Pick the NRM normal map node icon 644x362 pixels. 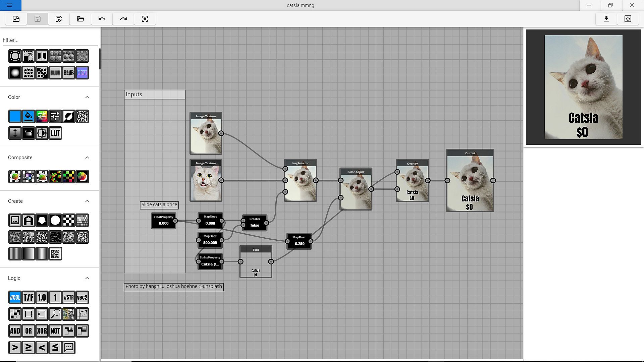click(82, 73)
